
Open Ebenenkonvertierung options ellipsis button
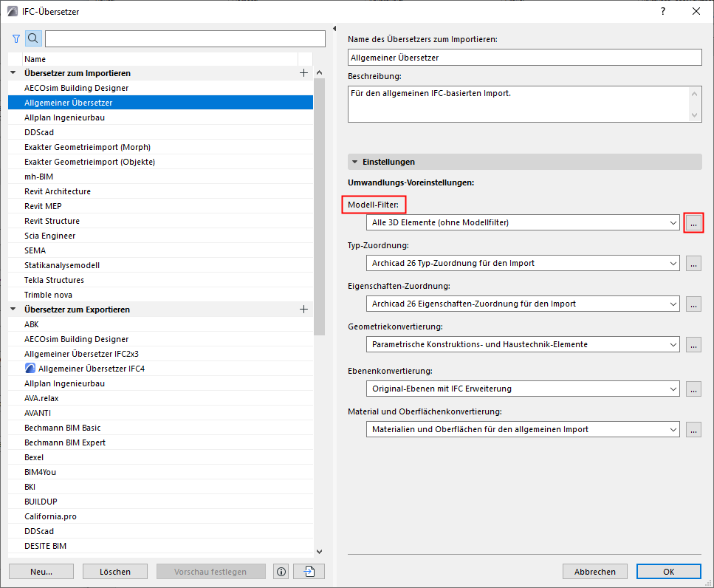click(693, 389)
